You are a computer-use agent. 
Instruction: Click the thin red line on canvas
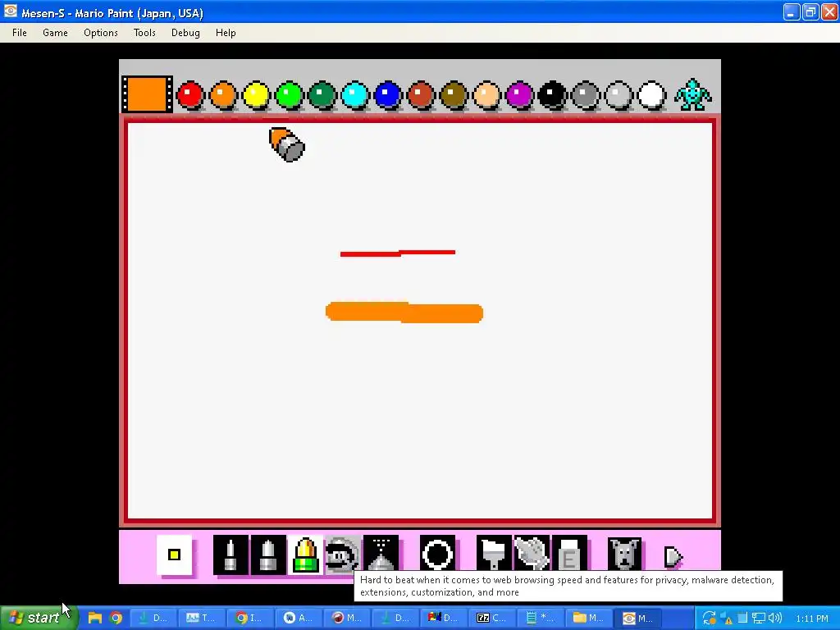point(398,253)
